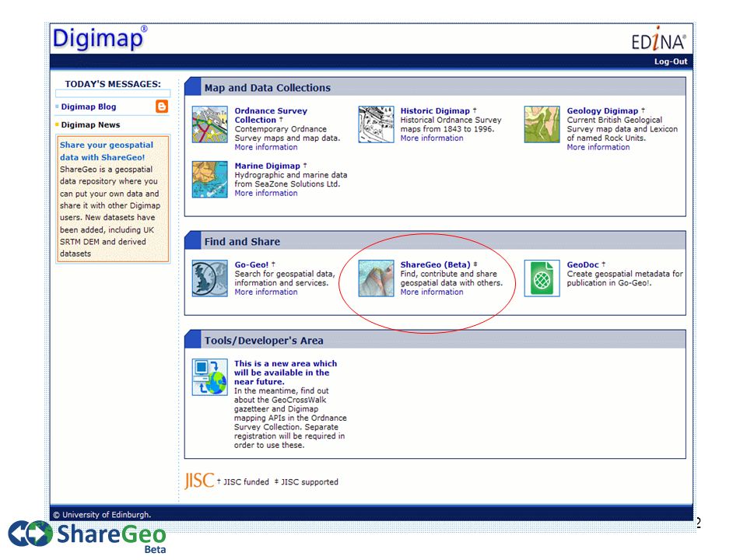This screenshot has width=747, height=560.
Task: Open the ShareGeo (Beta) link
Action: point(436,264)
